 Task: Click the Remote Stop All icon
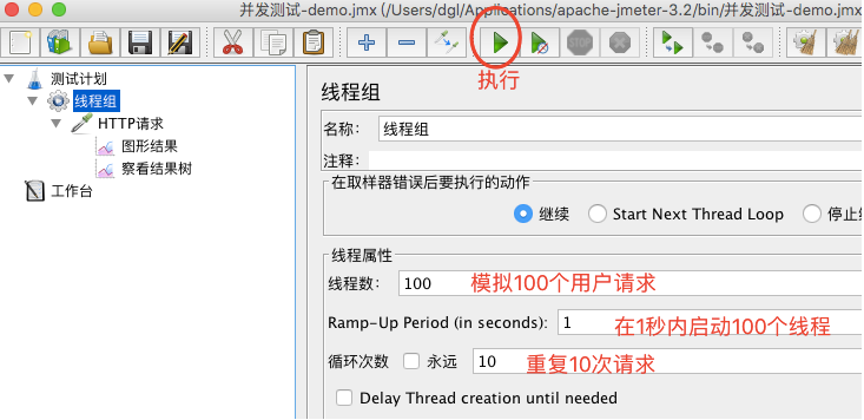712,42
